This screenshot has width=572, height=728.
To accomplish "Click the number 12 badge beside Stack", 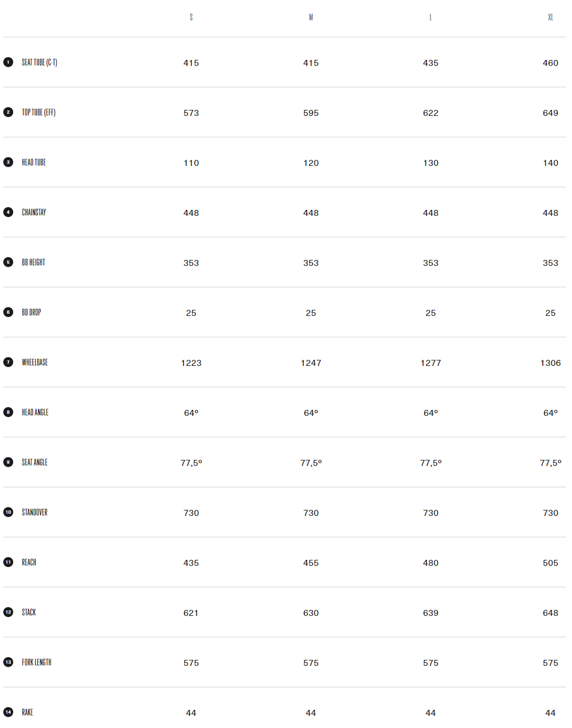I will pos(8,612).
